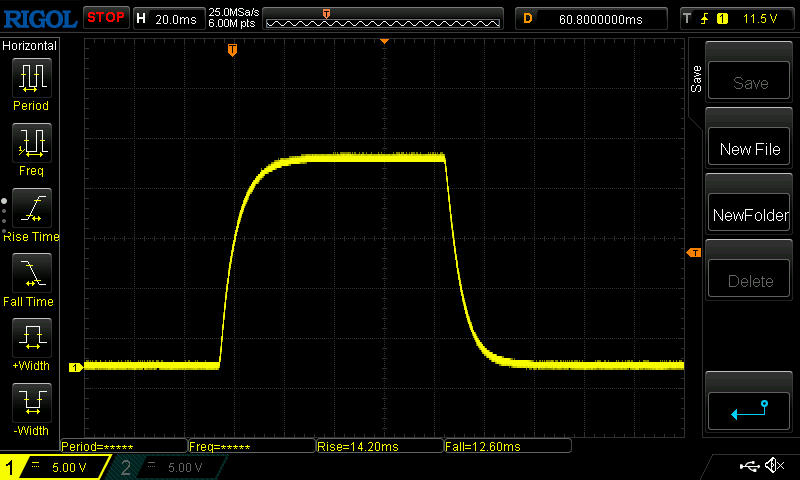Click the red STOP run status
Screen dimensions: 800x480
tap(105, 17)
